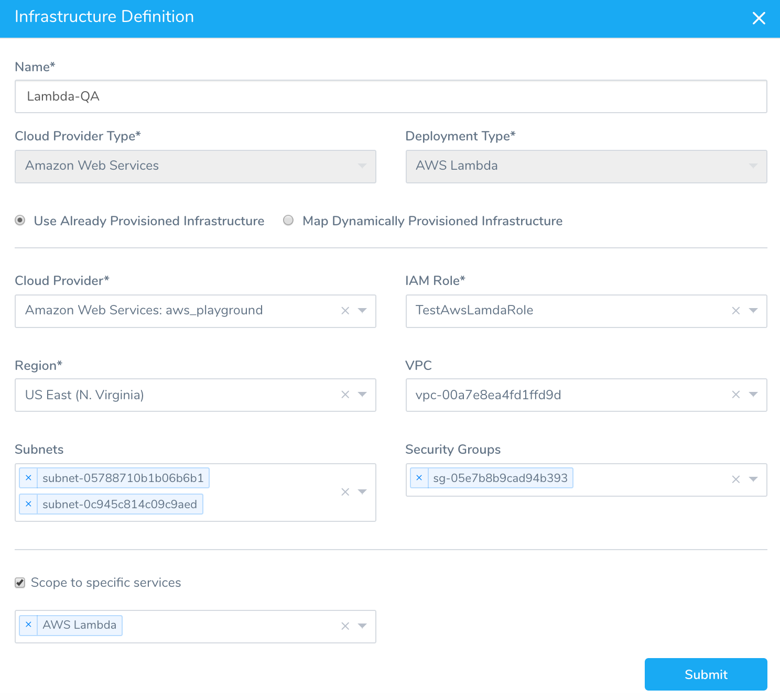Viewport: 780px width, 700px height.
Task: Click the sg-05e7b8b9cad94b393 tag label
Action: [x=500, y=478]
